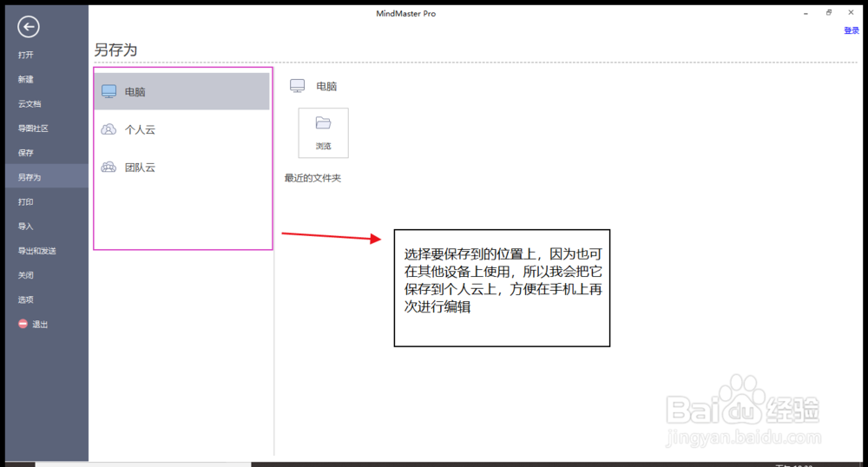
Task: Click the red 退出 icon
Action: pyautogui.click(x=23, y=324)
